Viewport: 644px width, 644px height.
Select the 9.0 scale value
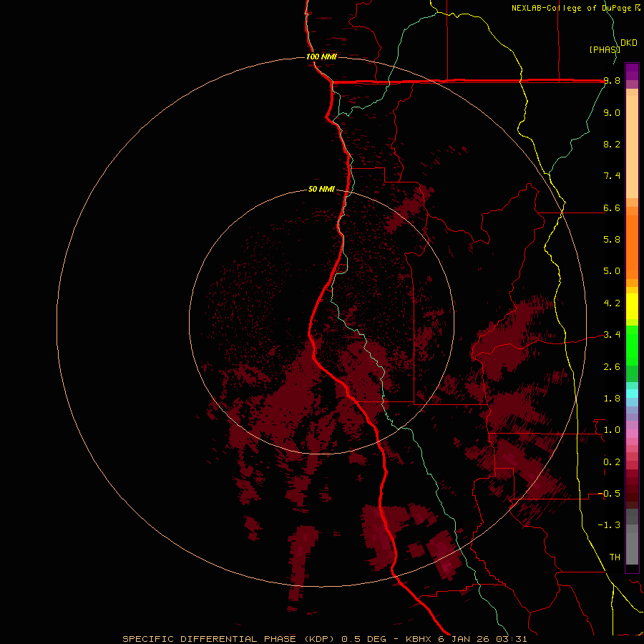click(612, 112)
